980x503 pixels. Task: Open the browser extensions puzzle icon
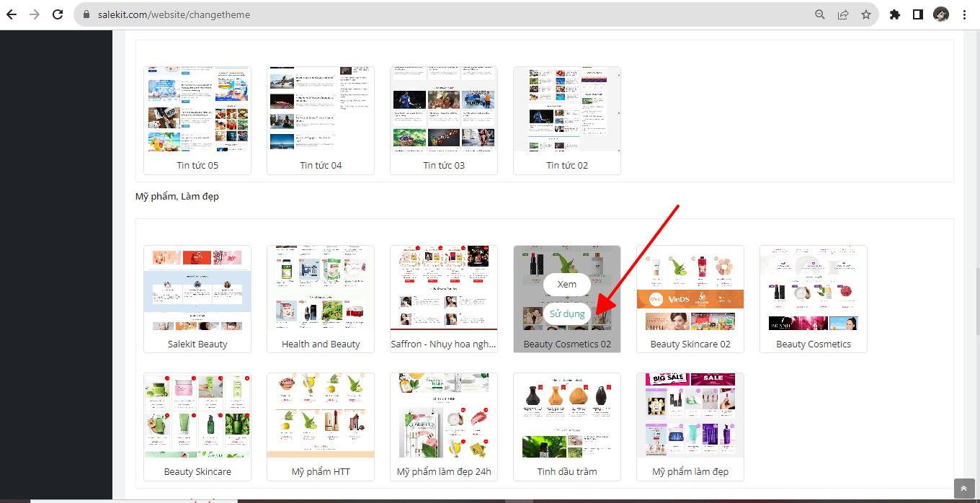point(895,14)
